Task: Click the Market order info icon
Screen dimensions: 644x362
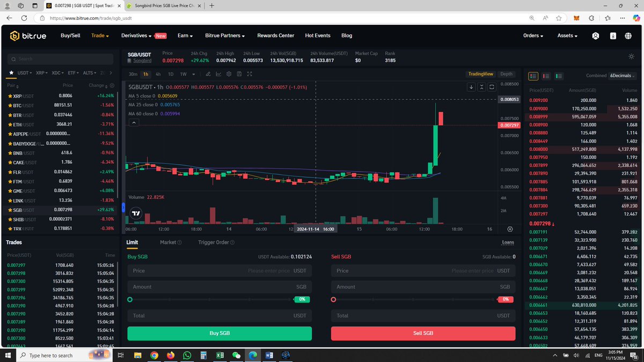Action: tap(179, 242)
